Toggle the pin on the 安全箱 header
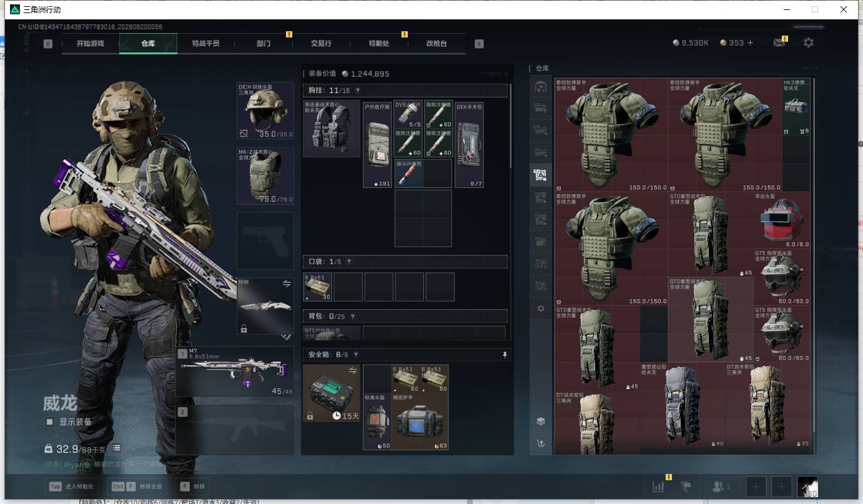This screenshot has height=504, width=863. pos(505,355)
